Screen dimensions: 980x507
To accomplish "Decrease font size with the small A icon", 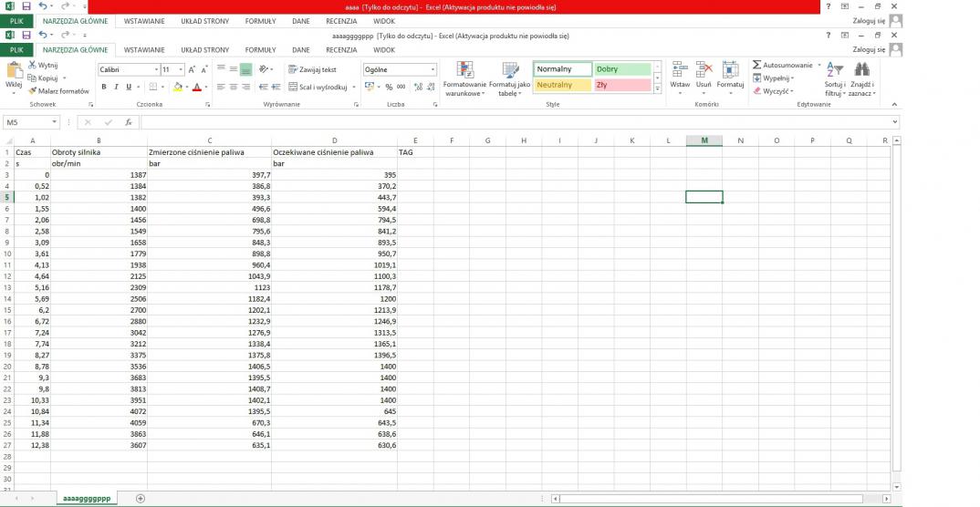I will click(x=203, y=70).
